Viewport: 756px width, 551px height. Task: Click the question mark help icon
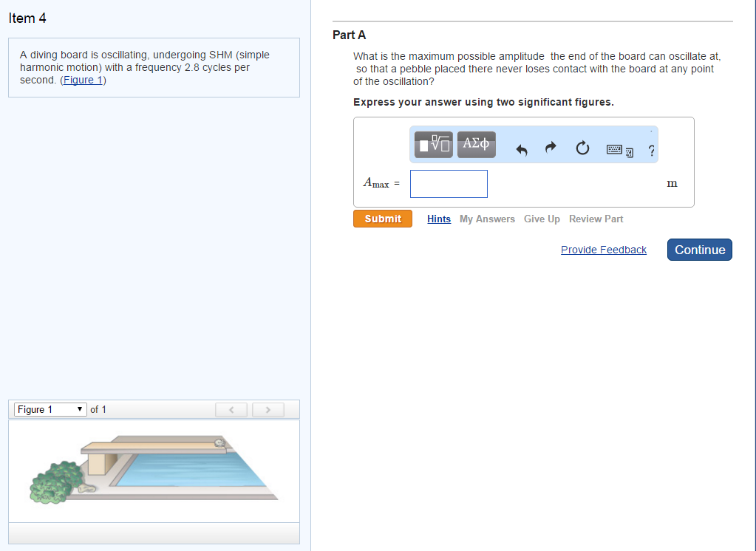pyautogui.click(x=650, y=151)
